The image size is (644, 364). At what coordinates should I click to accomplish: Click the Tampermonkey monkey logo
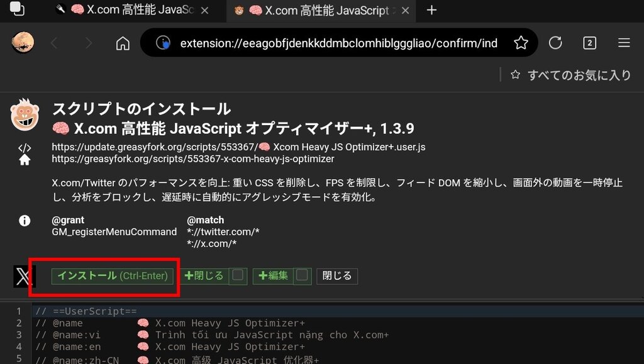coord(25,114)
